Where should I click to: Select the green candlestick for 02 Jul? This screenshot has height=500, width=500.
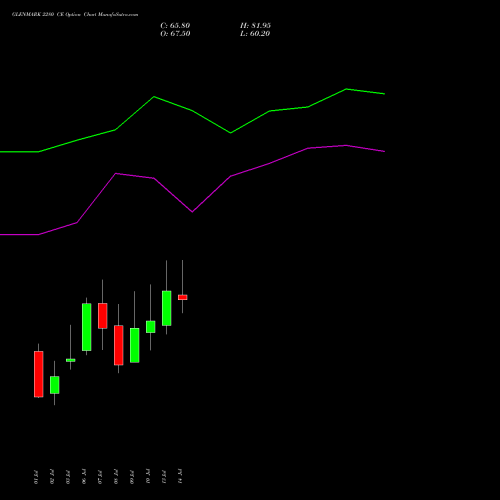tap(55, 385)
